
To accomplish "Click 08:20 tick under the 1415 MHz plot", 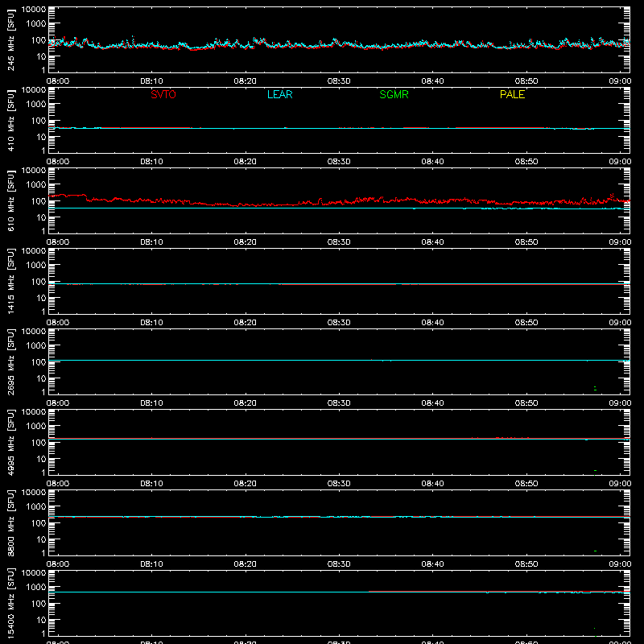I will tap(246, 323).
